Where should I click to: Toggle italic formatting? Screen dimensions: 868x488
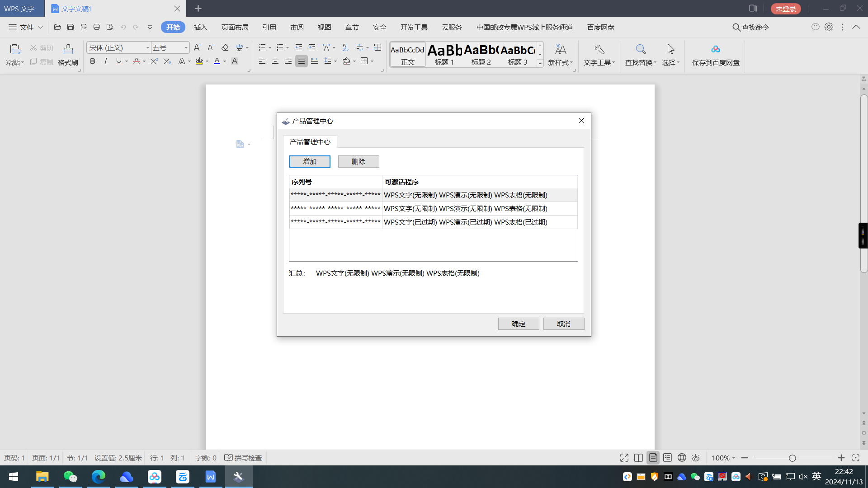coord(105,61)
